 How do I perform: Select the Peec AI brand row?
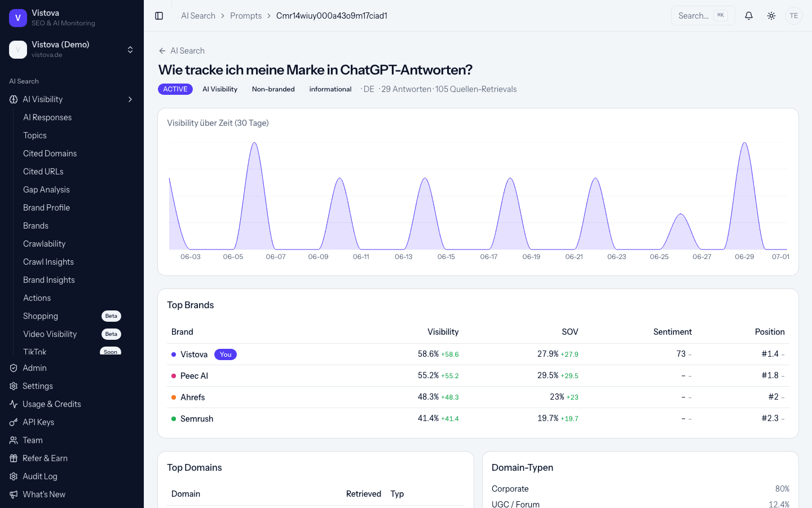(478, 376)
